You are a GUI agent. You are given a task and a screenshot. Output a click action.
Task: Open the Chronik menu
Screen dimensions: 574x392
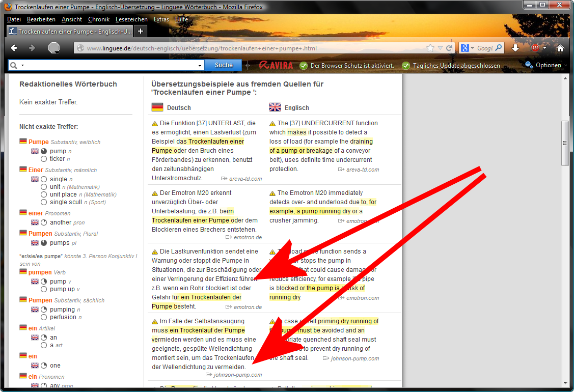click(x=98, y=19)
